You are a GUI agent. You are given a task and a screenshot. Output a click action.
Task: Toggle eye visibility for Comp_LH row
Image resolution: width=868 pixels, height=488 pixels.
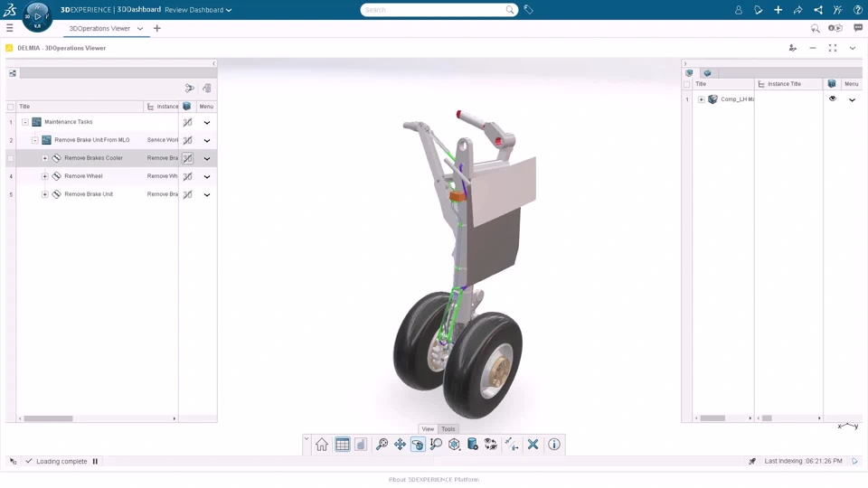(833, 99)
